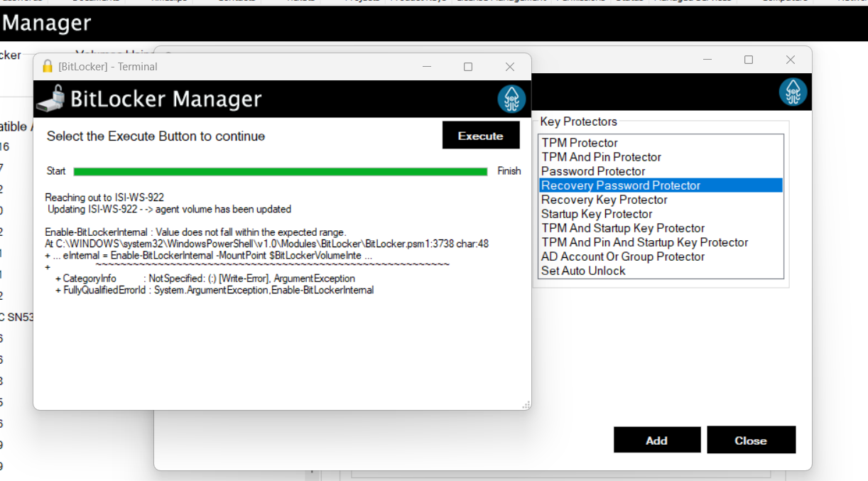Click 'agent volume has been updated' line
Screen dimensions: 868x481
point(169,210)
